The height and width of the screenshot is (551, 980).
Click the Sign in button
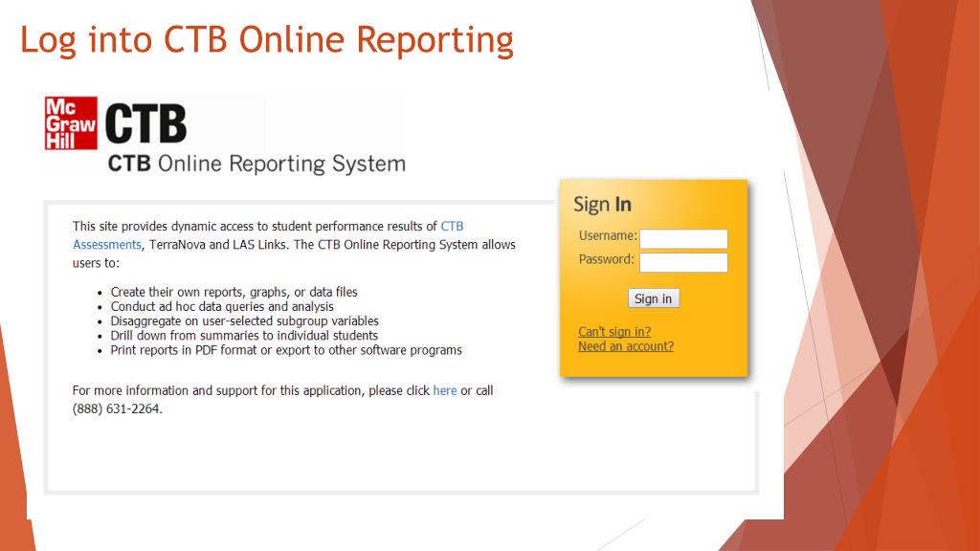653,298
